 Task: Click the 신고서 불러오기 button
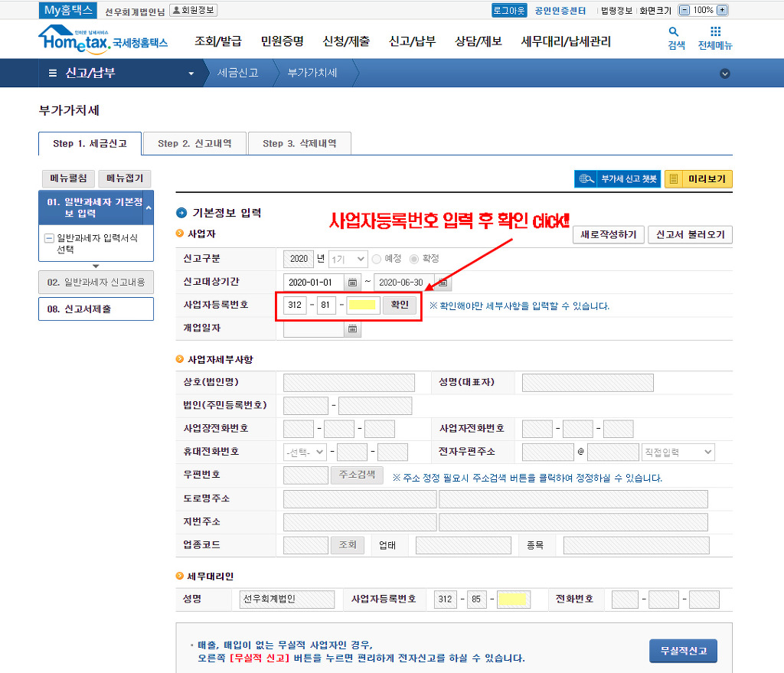690,234
